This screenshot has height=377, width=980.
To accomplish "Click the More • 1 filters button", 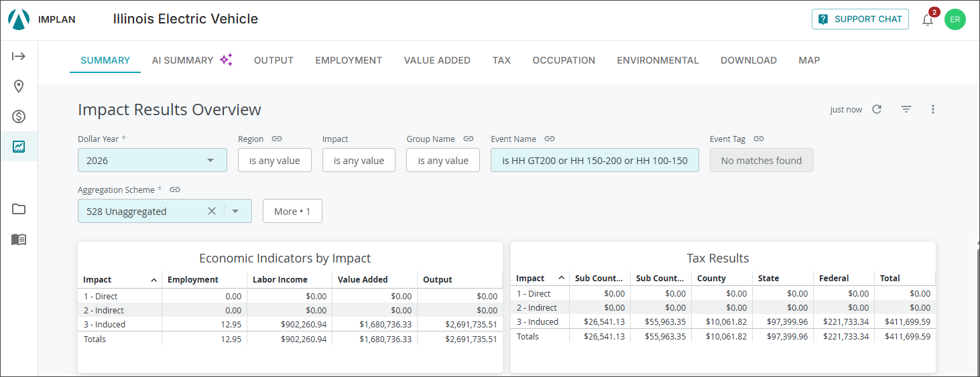I will coord(292,211).
